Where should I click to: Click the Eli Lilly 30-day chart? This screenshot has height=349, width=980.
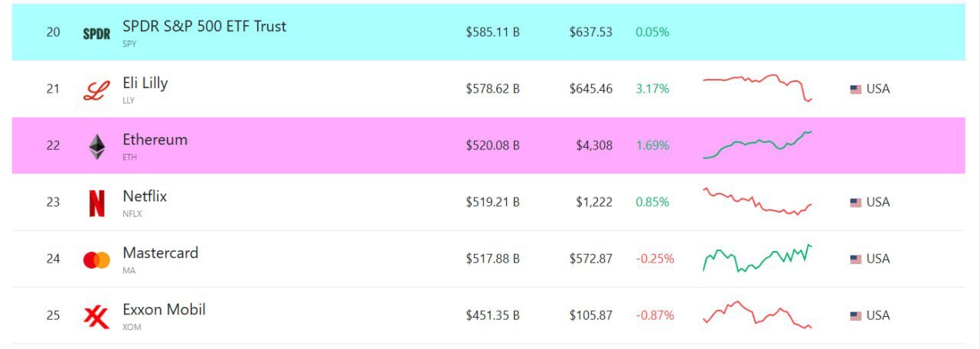click(757, 88)
